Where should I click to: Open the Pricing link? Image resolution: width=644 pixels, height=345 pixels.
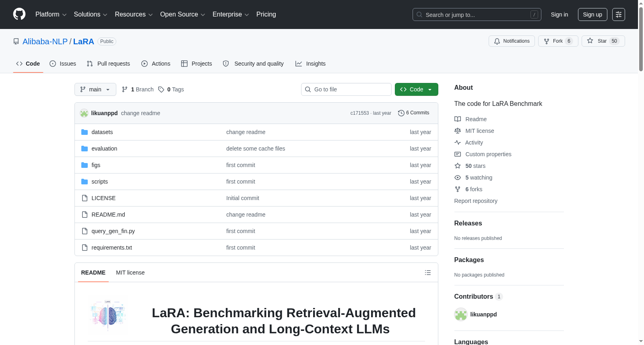click(266, 14)
